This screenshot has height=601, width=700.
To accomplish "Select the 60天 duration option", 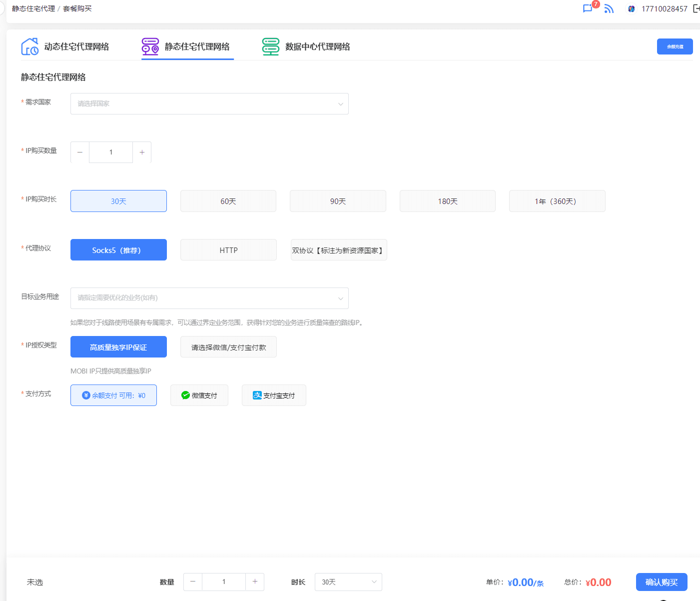I will pos(228,201).
